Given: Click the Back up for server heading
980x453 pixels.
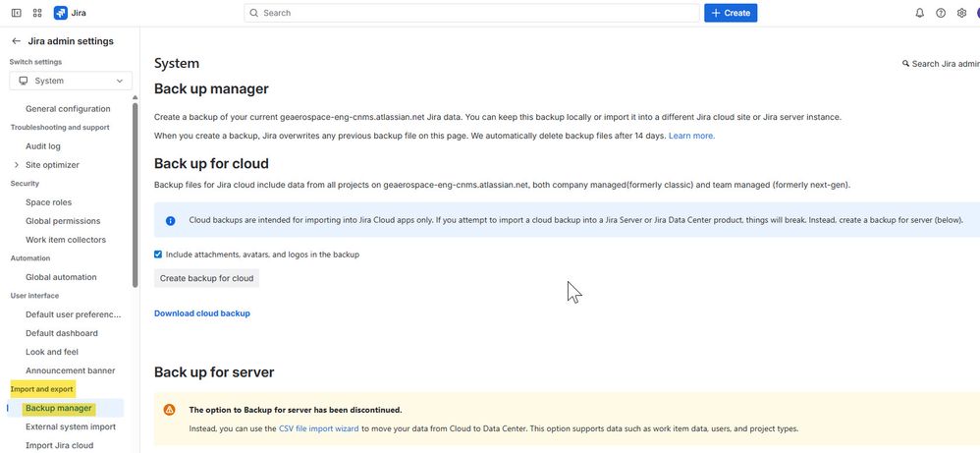Looking at the screenshot, I should click(x=214, y=372).
